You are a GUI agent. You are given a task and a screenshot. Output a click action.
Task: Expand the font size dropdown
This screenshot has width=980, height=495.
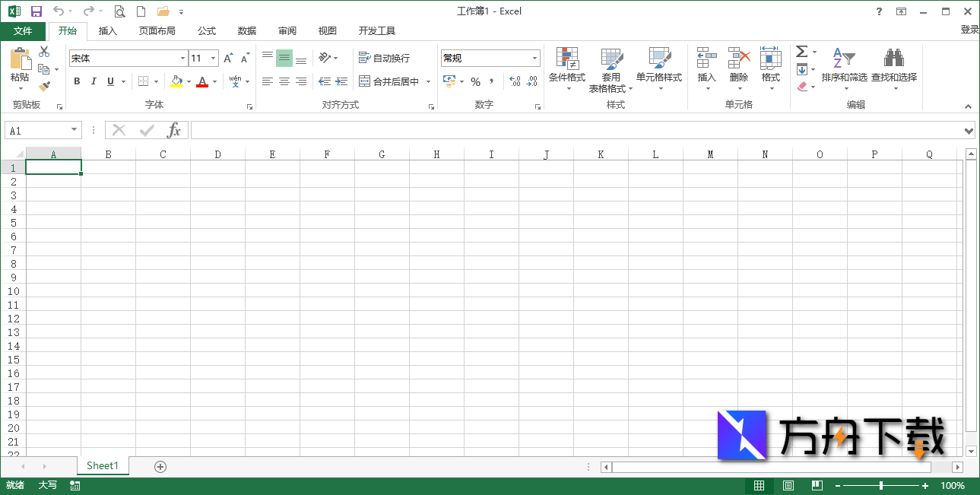[x=214, y=58]
